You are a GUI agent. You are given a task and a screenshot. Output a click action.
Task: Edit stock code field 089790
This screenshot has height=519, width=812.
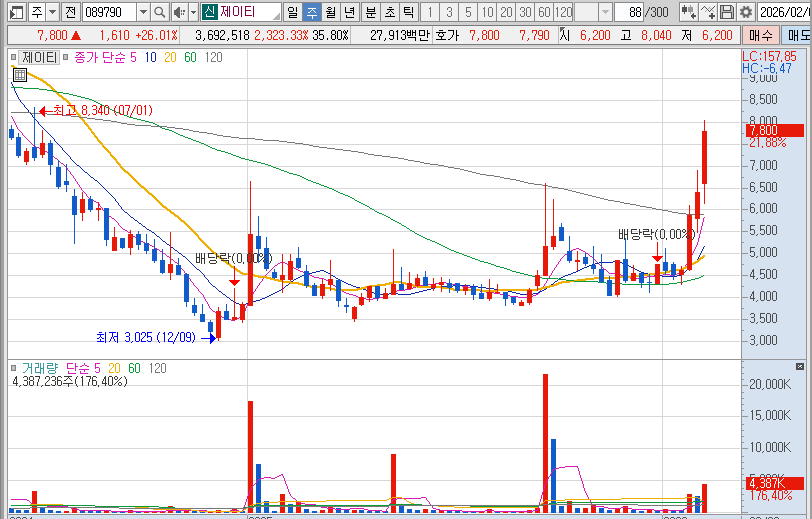(x=109, y=11)
